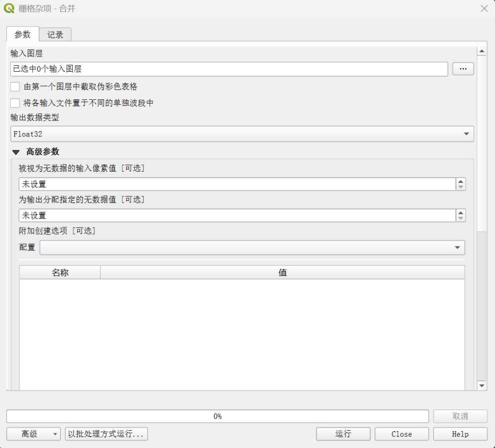Decrease the input nodata pixel value
The height and width of the screenshot is (448, 495).
[461, 187]
